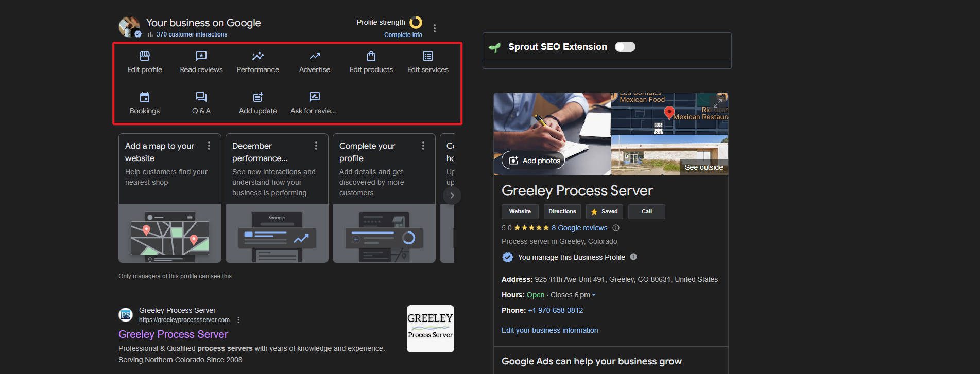Open options menu on December performance card
This screenshot has height=374, width=980.
pos(316,146)
